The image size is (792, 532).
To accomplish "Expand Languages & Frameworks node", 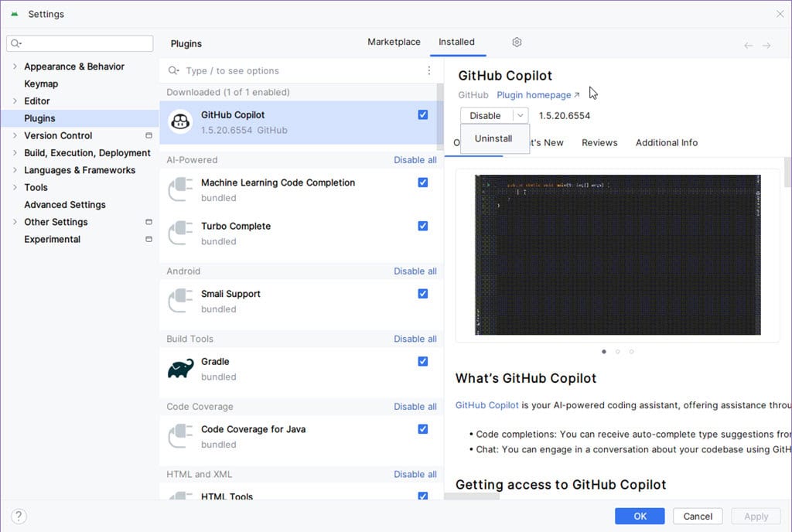I will [x=15, y=169].
